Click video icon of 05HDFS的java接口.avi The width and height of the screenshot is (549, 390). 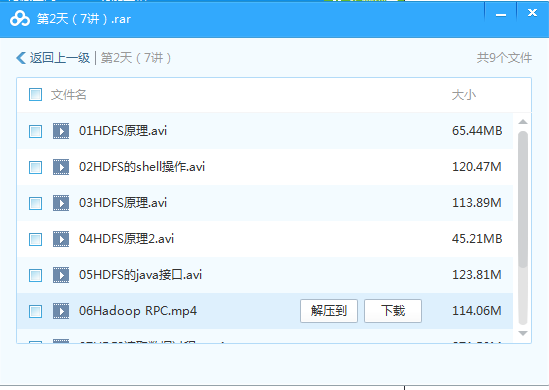(x=61, y=275)
